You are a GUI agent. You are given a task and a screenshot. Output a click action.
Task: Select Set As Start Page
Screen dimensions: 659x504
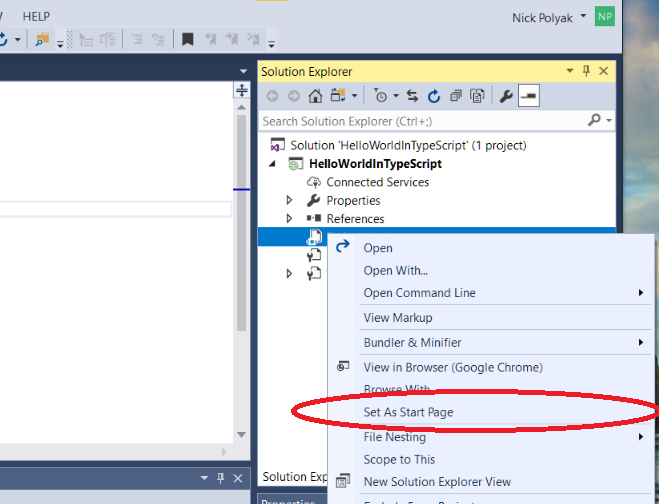pos(491,412)
